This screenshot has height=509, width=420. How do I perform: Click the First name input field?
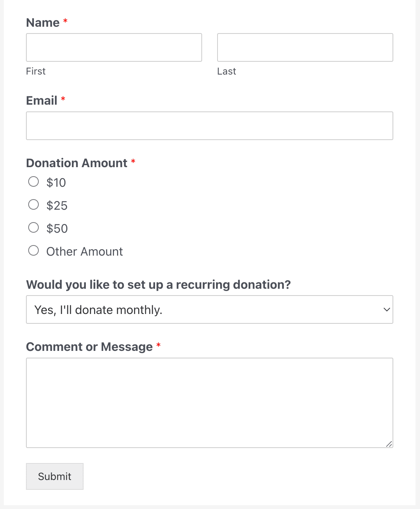click(114, 47)
